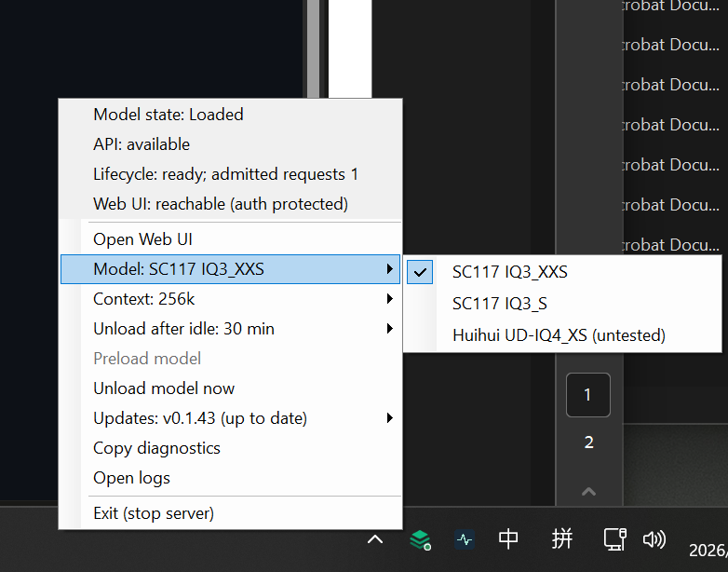Expand Unload after idle: 30 min submenu
This screenshot has height=572, width=728.
[230, 329]
